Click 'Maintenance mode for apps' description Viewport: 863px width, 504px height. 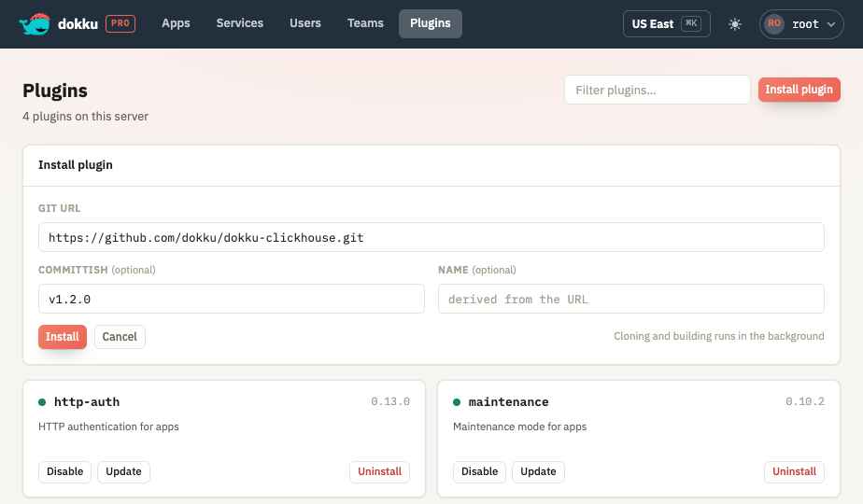point(519,427)
